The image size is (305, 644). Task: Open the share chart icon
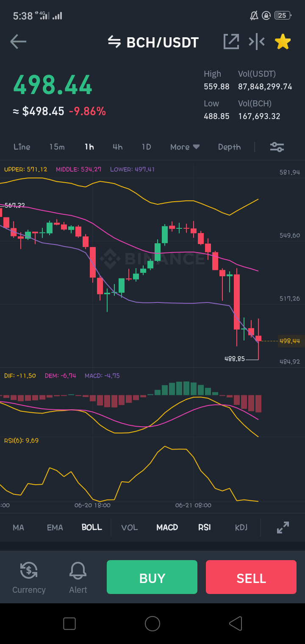231,42
